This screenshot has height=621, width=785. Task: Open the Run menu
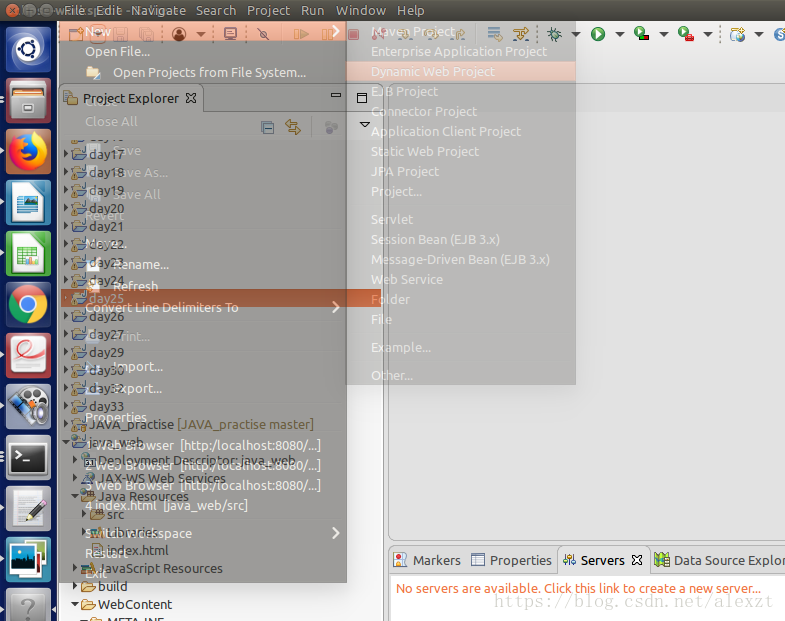pos(312,11)
